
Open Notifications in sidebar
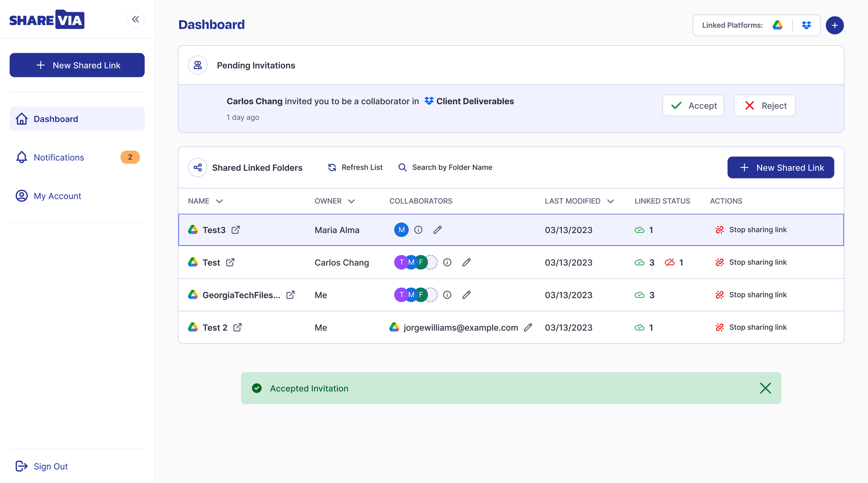pos(59,157)
